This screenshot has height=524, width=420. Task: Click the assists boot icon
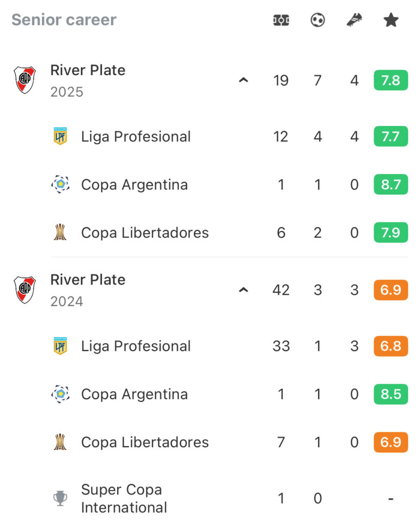pyautogui.click(x=354, y=20)
